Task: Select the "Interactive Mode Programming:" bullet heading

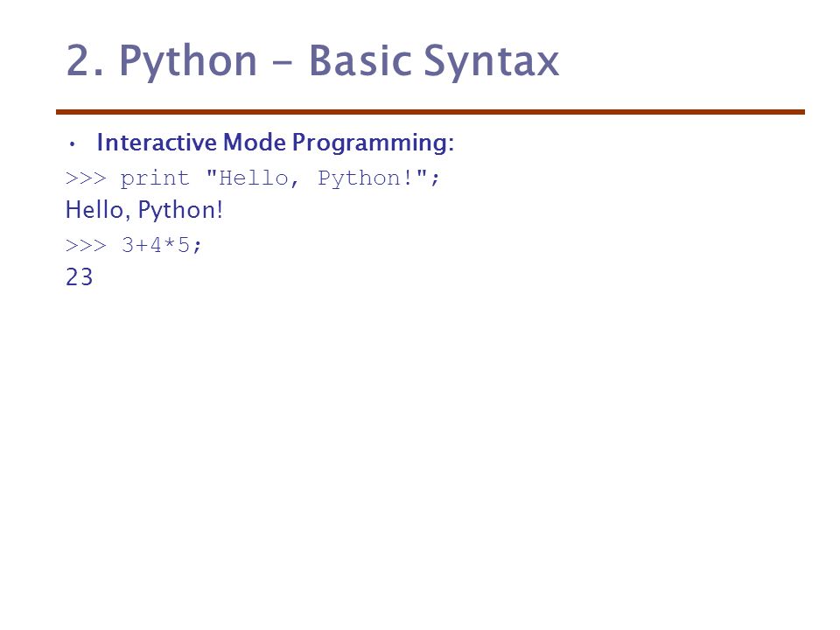Action: pos(276,143)
